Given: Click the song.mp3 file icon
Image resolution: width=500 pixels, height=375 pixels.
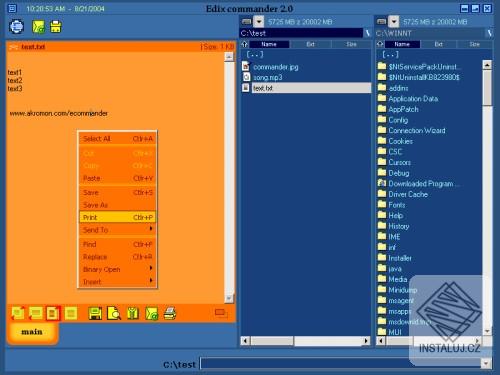Looking at the screenshot, I should [246, 77].
